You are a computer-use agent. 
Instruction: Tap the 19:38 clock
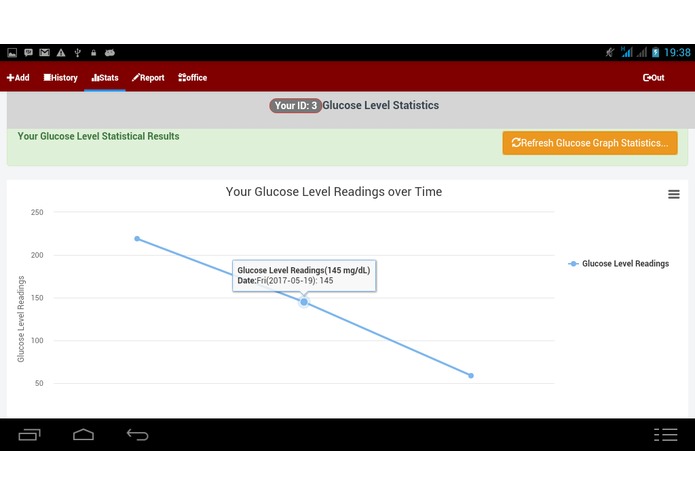point(677,53)
